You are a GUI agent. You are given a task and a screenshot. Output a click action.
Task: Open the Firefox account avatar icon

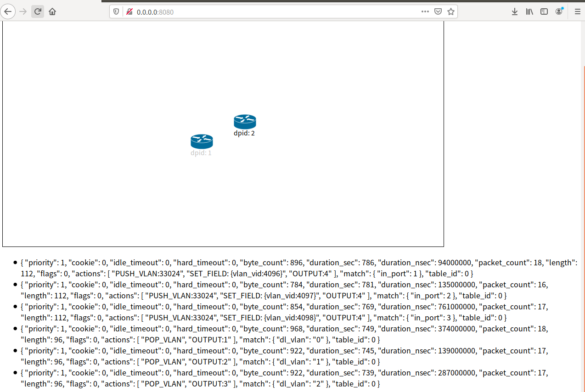point(559,11)
